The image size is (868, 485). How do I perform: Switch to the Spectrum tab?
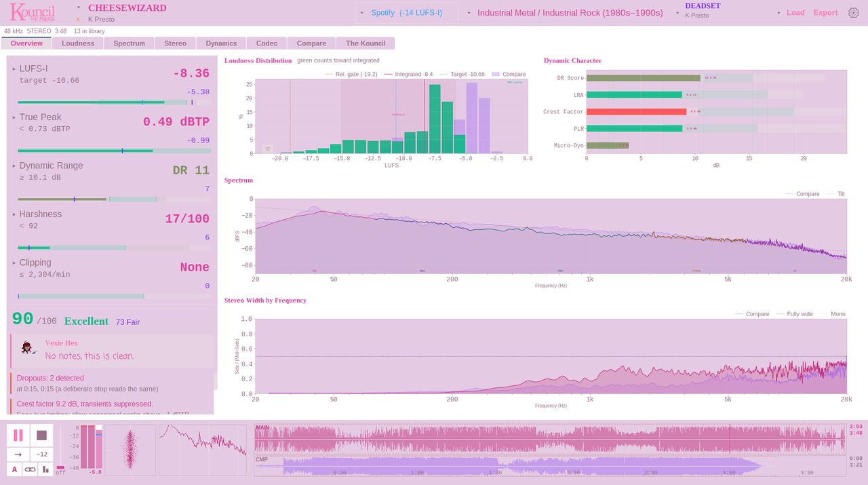coord(130,43)
